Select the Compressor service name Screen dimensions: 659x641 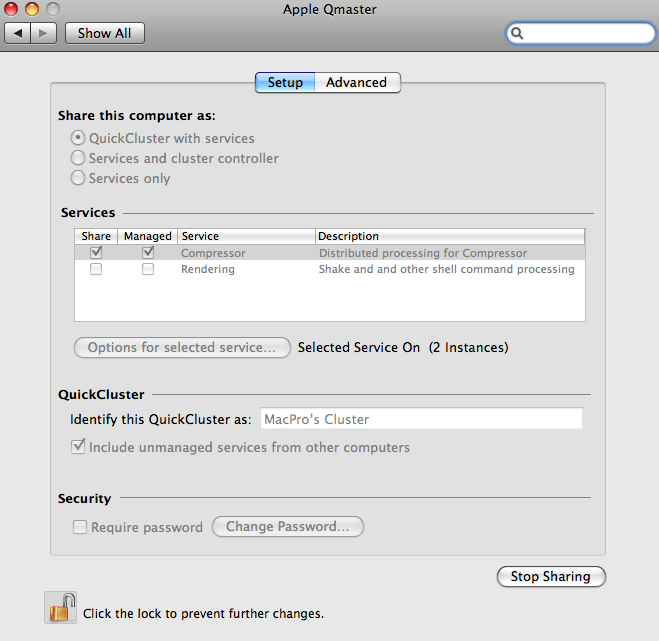213,253
